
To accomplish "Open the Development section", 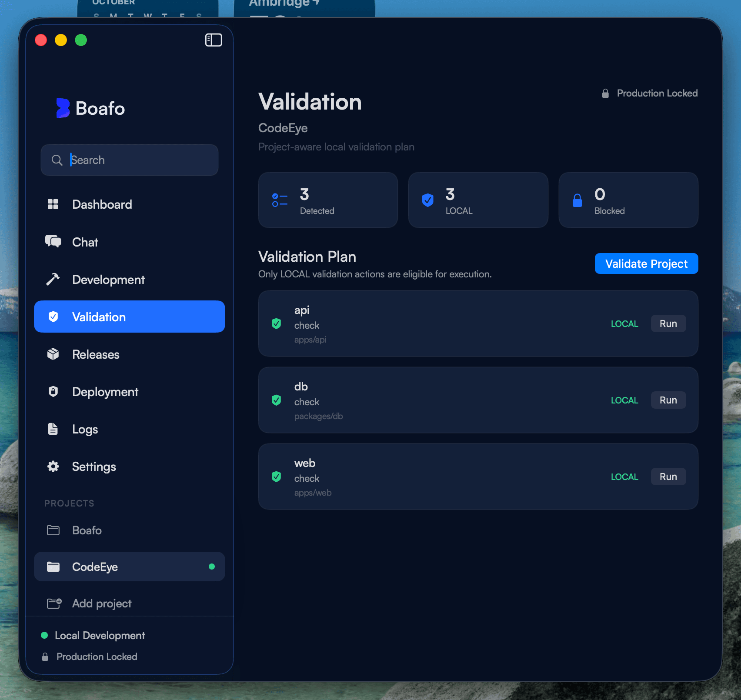I will click(130, 280).
